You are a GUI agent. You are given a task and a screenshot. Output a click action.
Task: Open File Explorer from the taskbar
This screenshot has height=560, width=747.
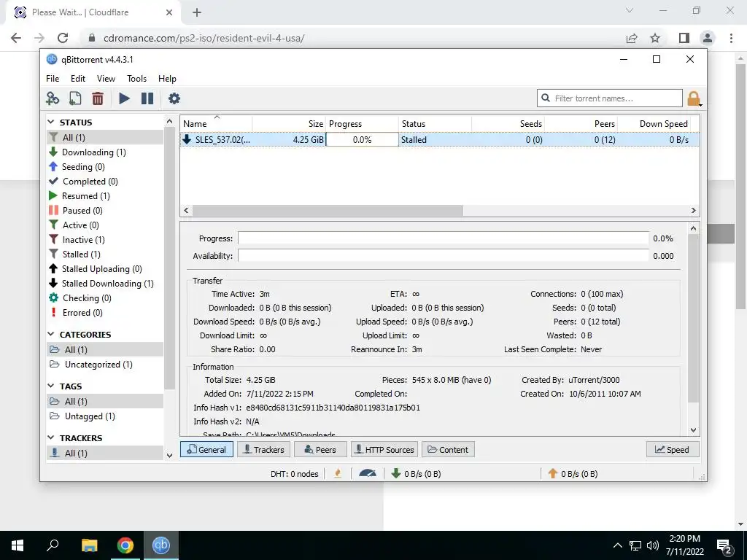89,545
